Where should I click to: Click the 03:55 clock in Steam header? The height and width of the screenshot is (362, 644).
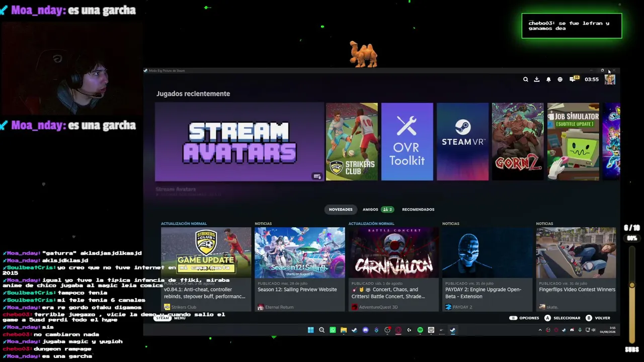coord(592,79)
